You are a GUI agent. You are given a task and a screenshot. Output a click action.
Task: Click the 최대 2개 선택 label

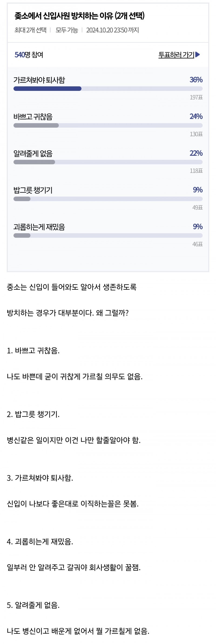(x=30, y=30)
